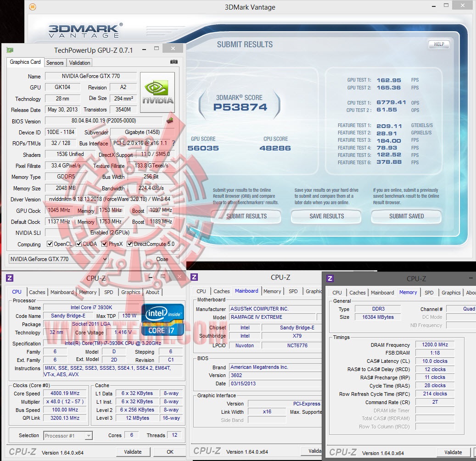This screenshot has width=476, height=461.
Task: Click the Close button in GPU-Z
Action: 162,259
